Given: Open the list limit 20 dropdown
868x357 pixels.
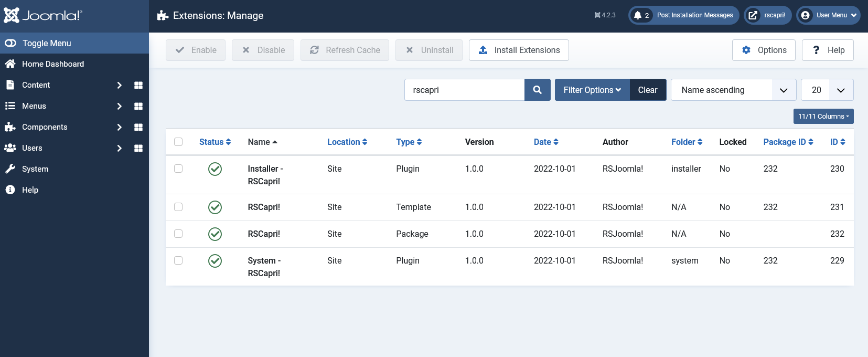Looking at the screenshot, I should [x=827, y=90].
